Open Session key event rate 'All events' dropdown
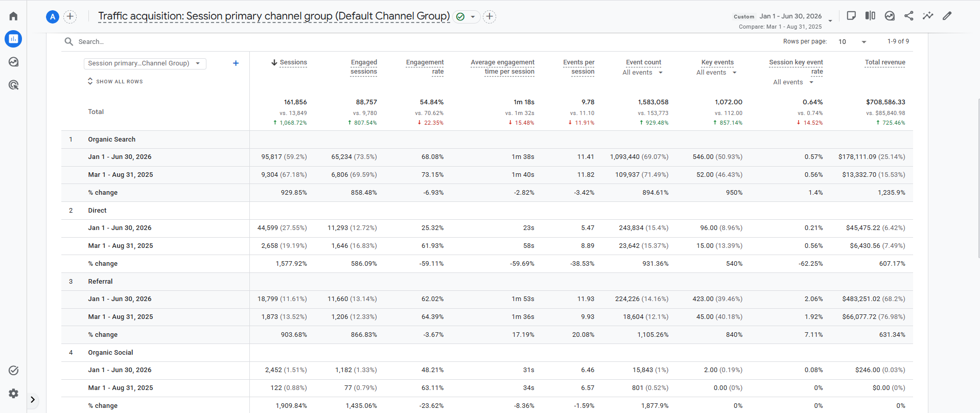This screenshot has height=413, width=980. click(x=793, y=82)
